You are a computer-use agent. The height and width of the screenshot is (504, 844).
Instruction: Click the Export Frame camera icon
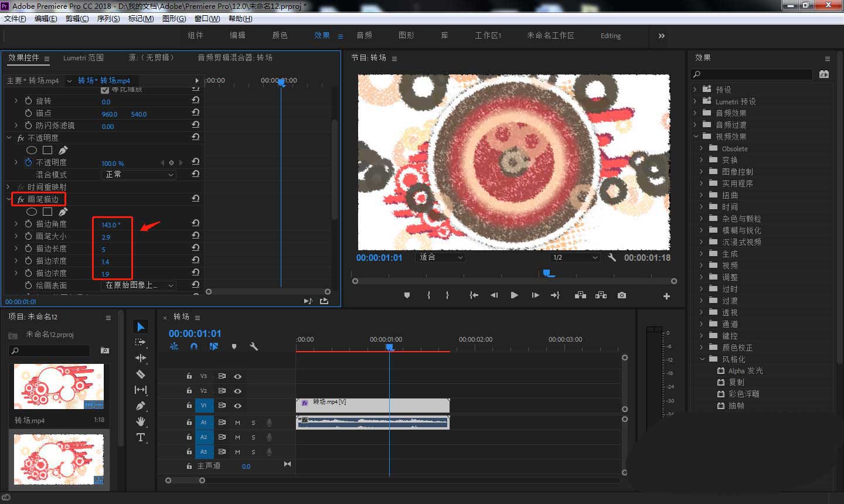621,295
